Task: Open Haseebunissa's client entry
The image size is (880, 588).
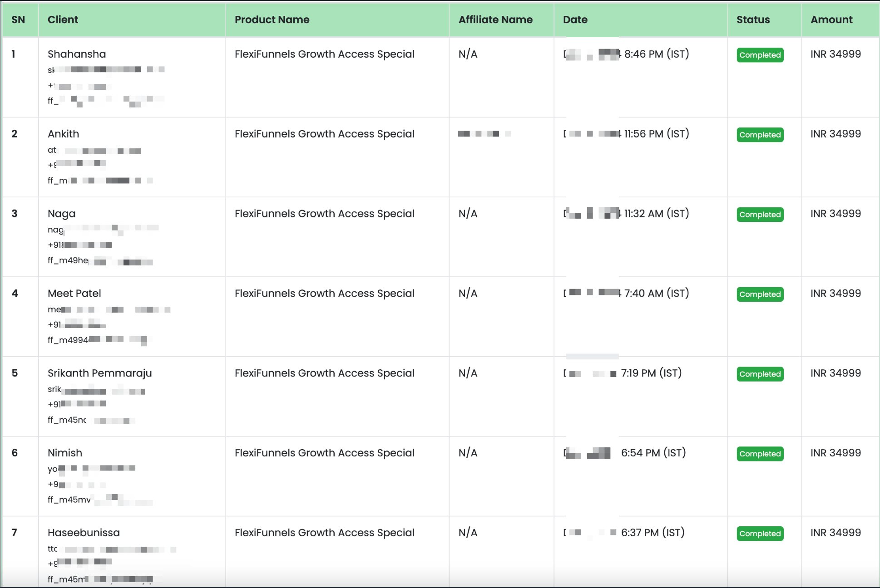Action: click(x=84, y=533)
